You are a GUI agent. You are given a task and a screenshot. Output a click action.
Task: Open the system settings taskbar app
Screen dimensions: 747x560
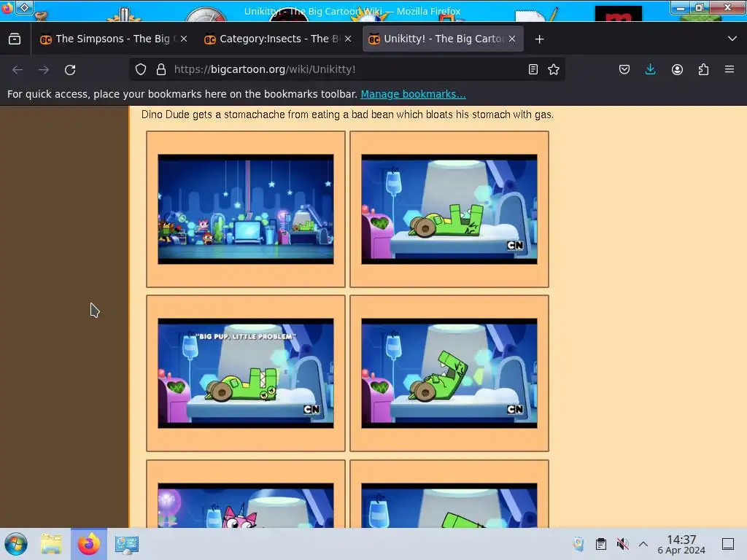click(126, 544)
